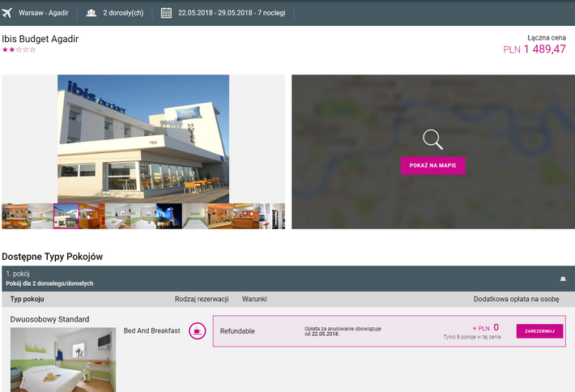Open the 2 dorosły(ch) guests selector
Viewport: 575px width, 392px height.
tap(125, 13)
